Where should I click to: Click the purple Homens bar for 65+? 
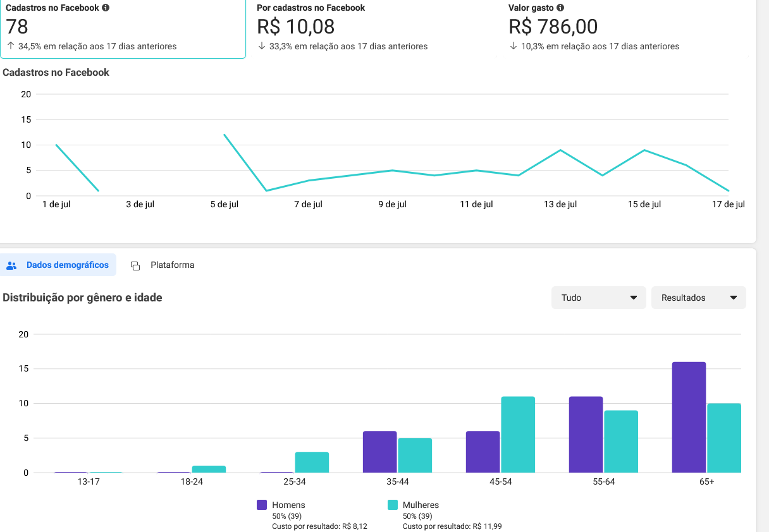click(x=689, y=417)
